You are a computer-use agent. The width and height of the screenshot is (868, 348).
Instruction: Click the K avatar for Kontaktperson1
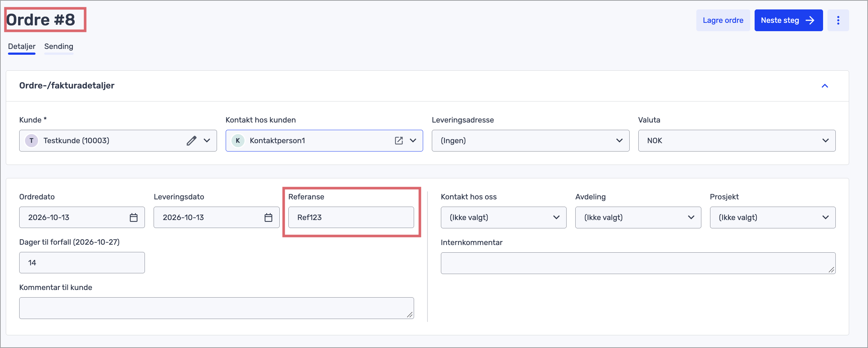pos(238,141)
